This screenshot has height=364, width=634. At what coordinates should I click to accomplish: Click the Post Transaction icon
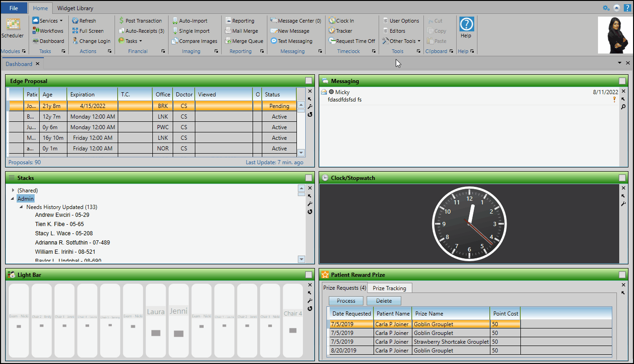121,21
